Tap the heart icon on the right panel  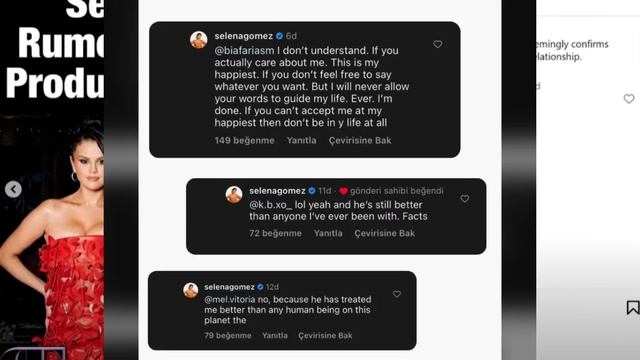click(629, 99)
